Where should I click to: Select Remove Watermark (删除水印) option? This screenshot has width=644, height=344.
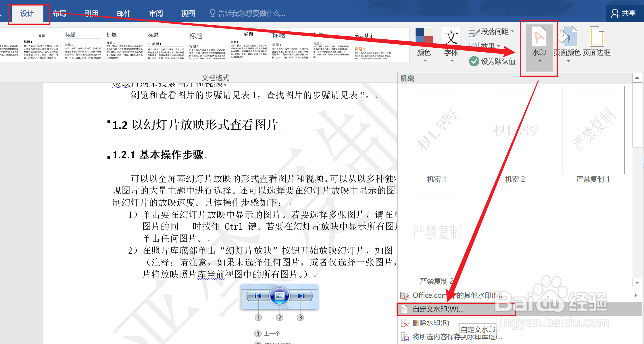pos(430,323)
